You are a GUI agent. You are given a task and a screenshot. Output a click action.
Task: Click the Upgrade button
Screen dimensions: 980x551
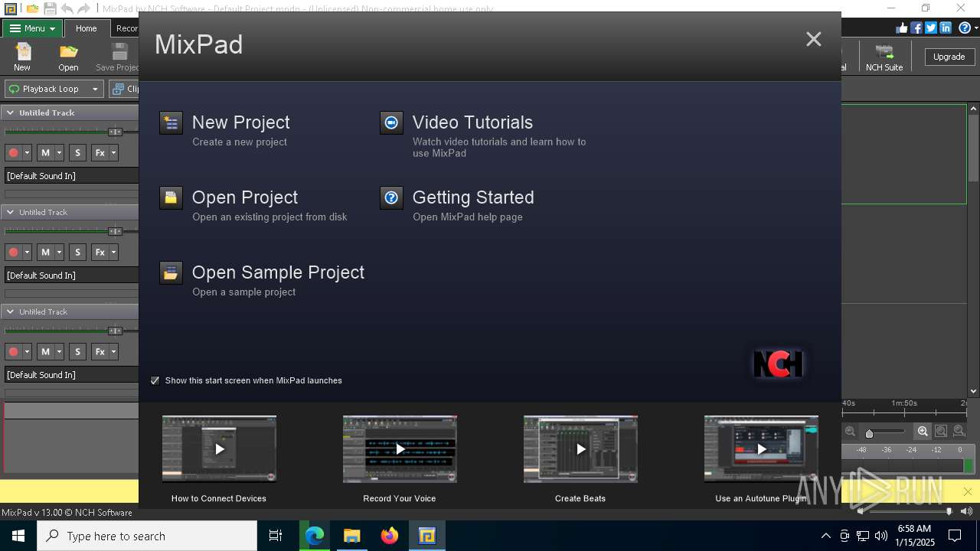tap(949, 57)
